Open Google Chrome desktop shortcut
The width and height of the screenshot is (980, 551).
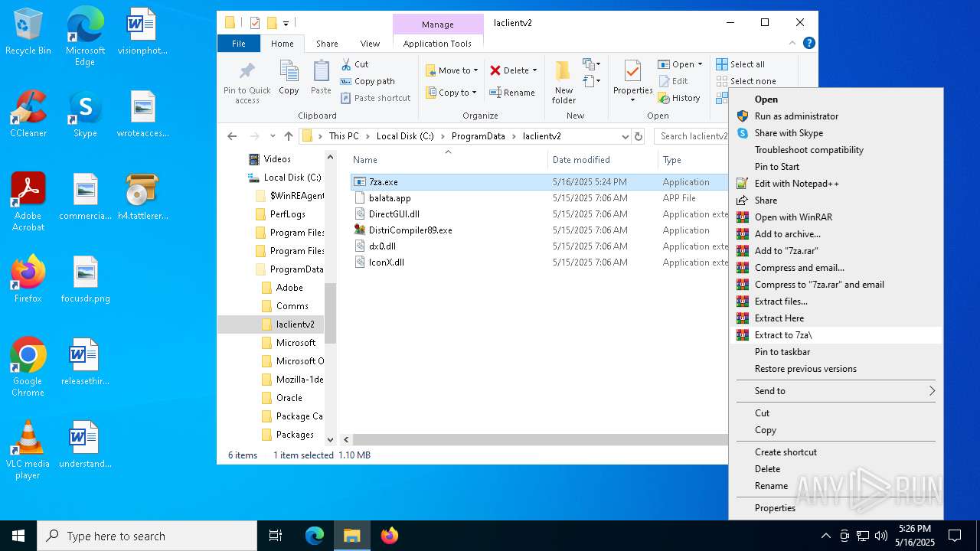click(28, 367)
